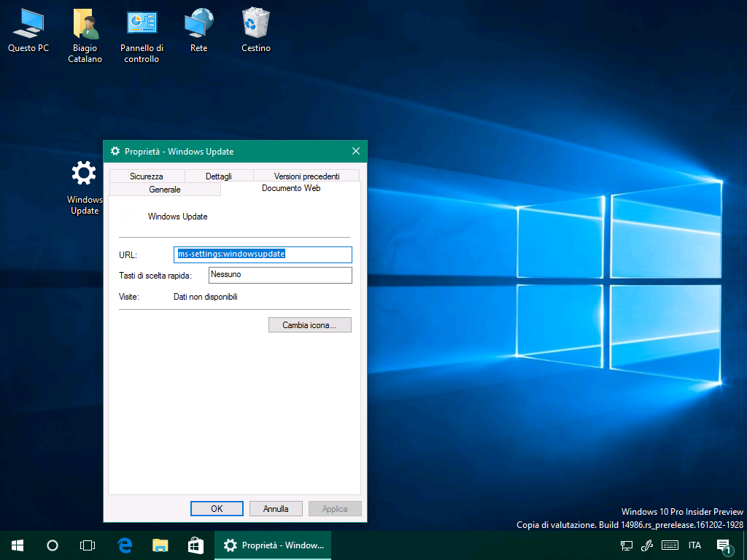747x560 pixels.
Task: Open Windows Ink Workspace pen icon
Action: click(x=647, y=545)
